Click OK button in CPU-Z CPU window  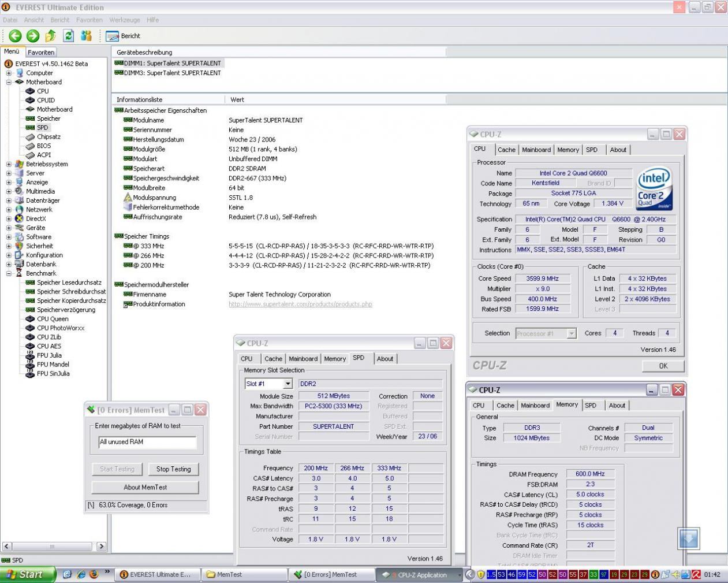point(663,366)
